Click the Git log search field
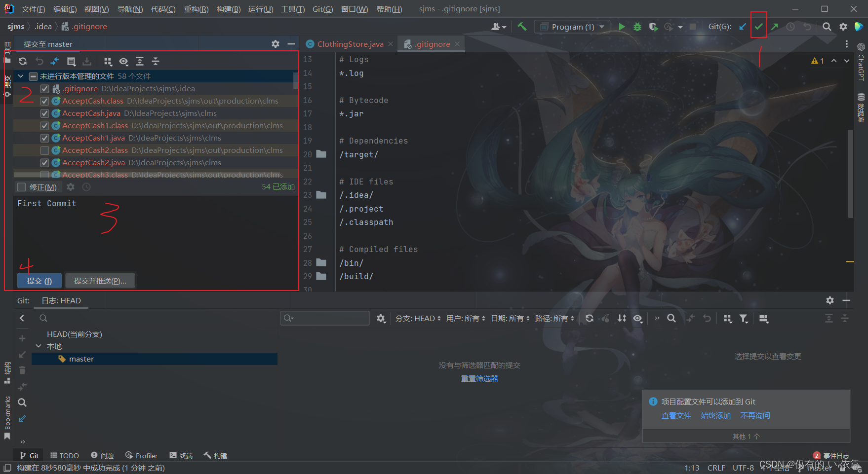 pos(325,318)
